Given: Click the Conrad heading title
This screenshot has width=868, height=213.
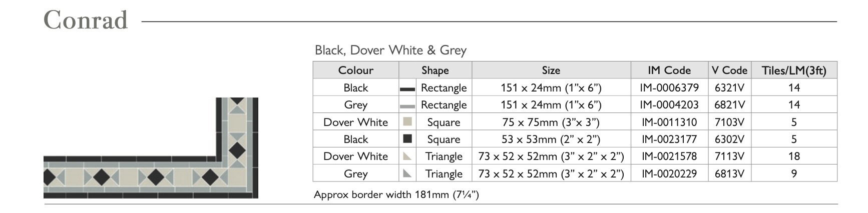Looking at the screenshot, I should (86, 20).
